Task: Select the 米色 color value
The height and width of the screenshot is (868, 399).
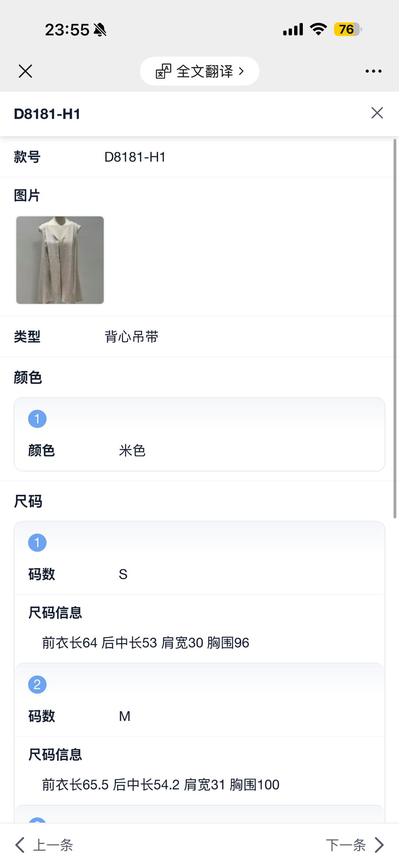Action: (132, 451)
